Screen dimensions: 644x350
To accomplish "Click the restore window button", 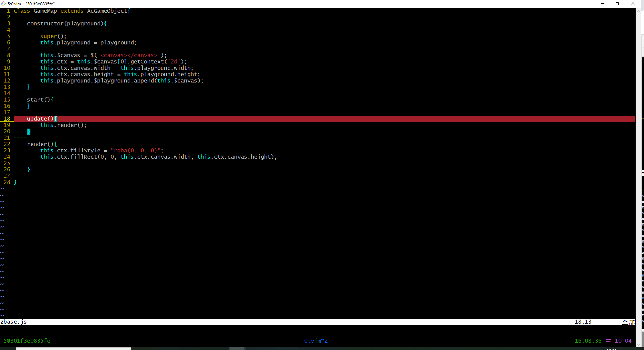I will (x=618, y=4).
